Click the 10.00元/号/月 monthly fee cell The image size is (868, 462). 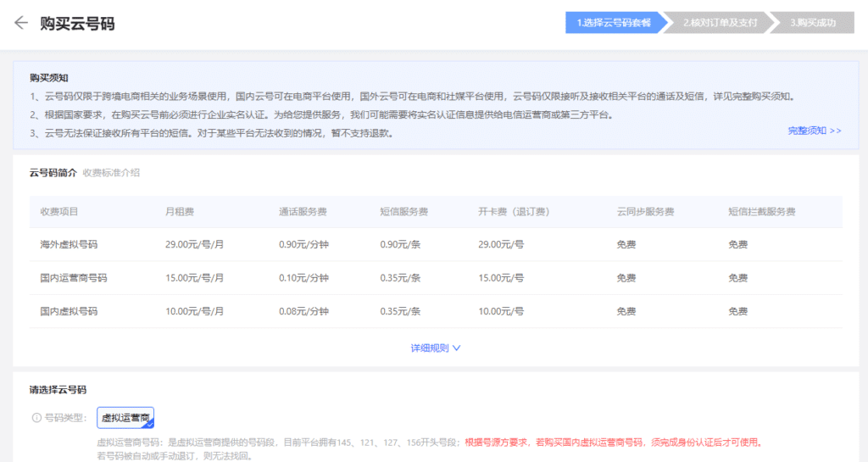coord(194,311)
